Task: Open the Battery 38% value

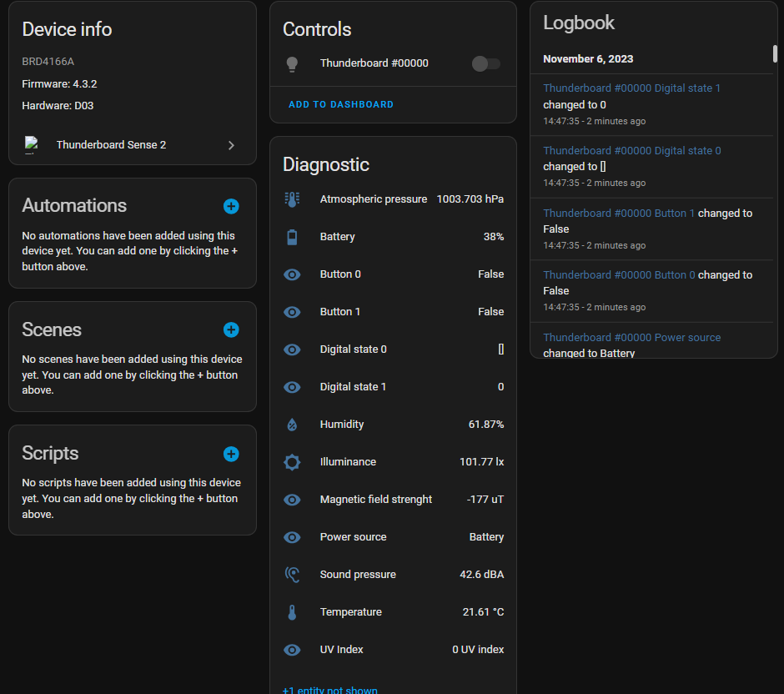Action: (x=494, y=237)
